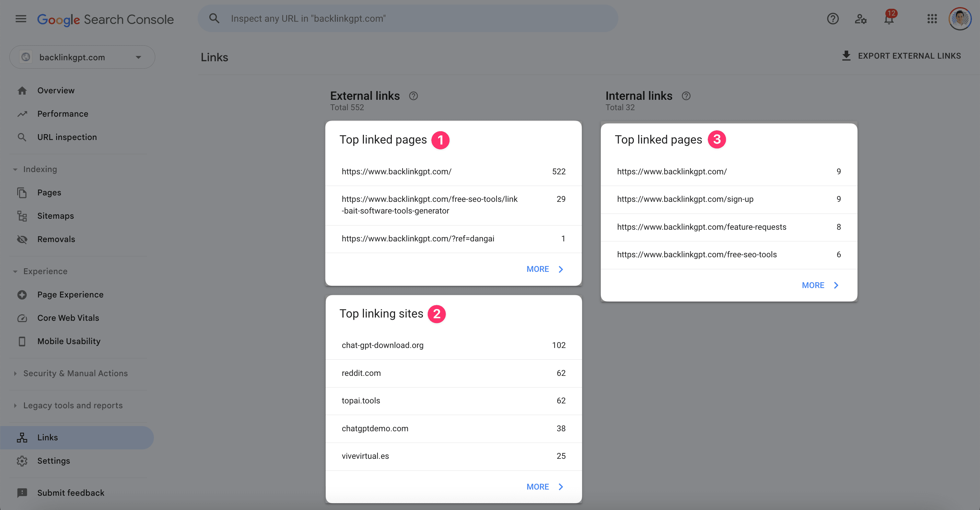Open the hamburger main menu

(21, 19)
